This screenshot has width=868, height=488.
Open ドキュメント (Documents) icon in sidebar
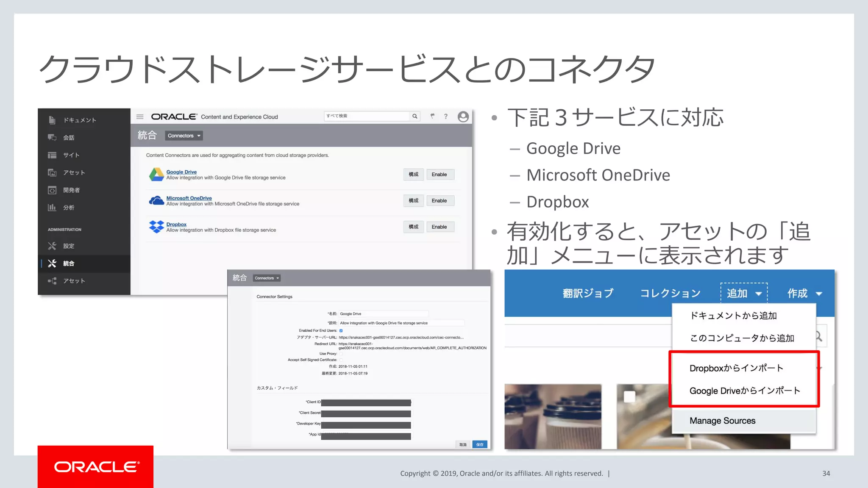52,120
